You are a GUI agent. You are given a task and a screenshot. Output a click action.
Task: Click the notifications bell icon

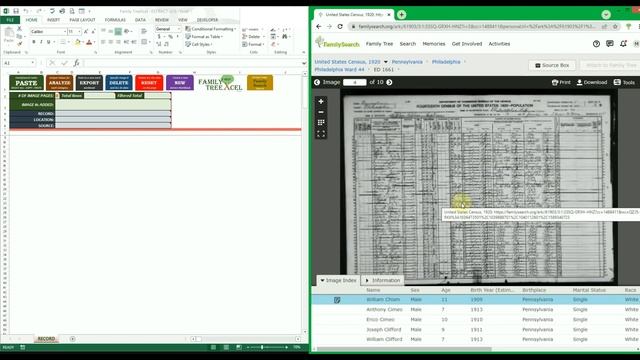623,44
